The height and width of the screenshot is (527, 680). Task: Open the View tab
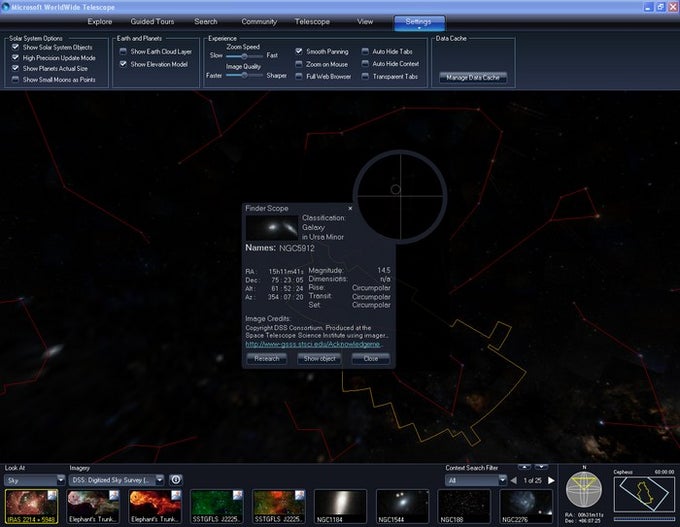tap(365, 22)
